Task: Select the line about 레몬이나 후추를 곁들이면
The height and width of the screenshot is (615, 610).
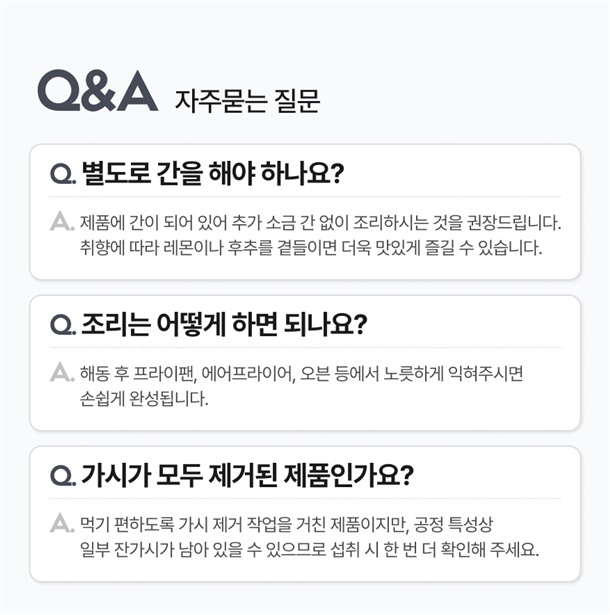Action: pos(311,248)
